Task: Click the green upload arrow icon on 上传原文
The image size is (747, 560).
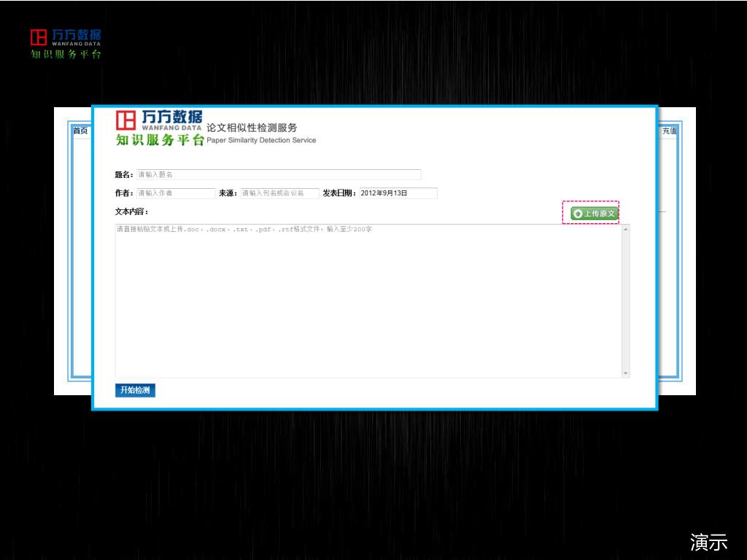Action: (x=578, y=214)
